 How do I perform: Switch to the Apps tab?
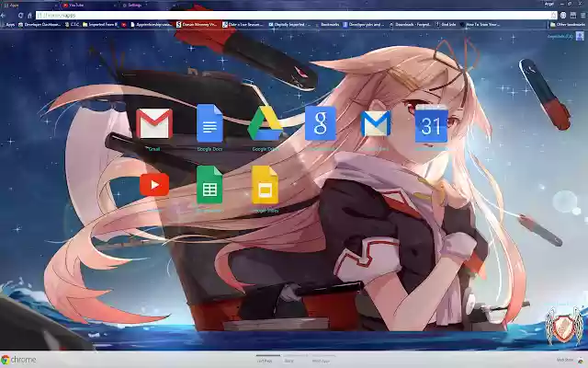click(x=28, y=6)
